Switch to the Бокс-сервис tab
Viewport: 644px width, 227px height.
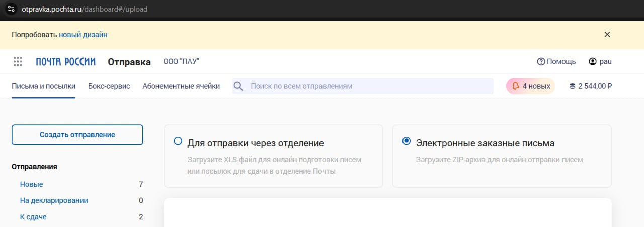pos(109,86)
